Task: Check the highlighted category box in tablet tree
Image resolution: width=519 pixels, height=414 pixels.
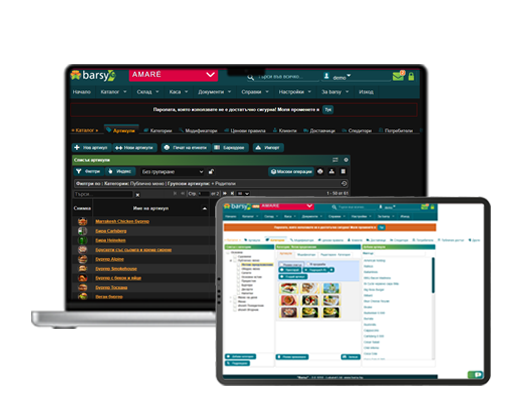Action: pyautogui.click(x=239, y=265)
